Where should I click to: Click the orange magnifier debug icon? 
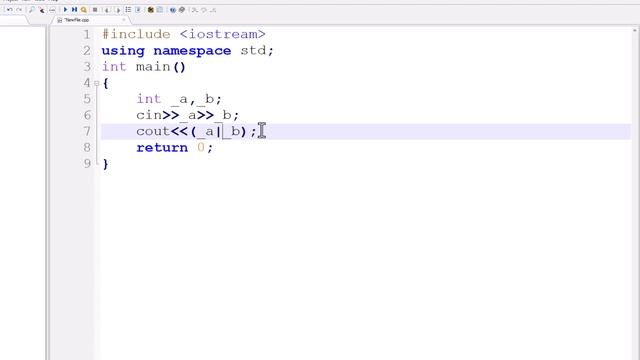(x=84, y=10)
